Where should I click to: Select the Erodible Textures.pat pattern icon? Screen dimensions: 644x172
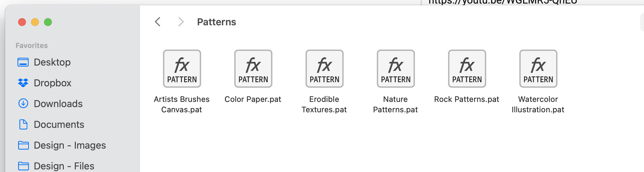324,68
